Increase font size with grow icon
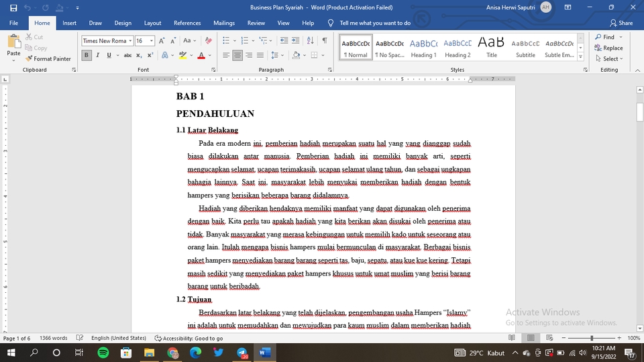Viewport: 644px width, 362px height. pos(162,41)
